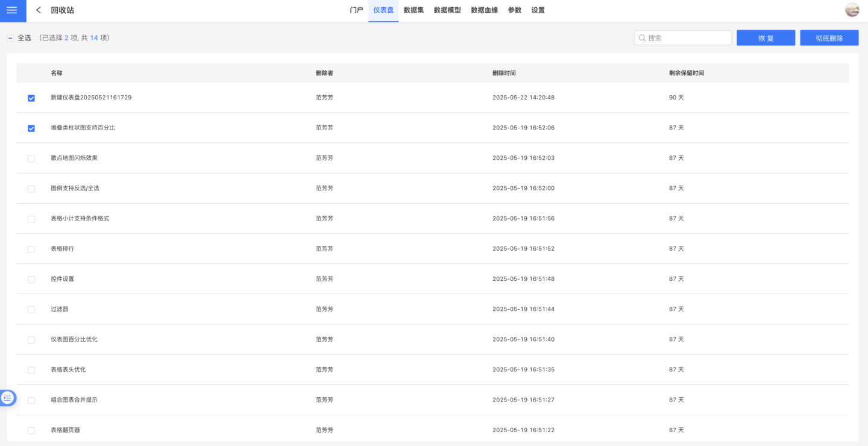Open the hamburger main menu
Screen dimensions: 868x446
12,10
